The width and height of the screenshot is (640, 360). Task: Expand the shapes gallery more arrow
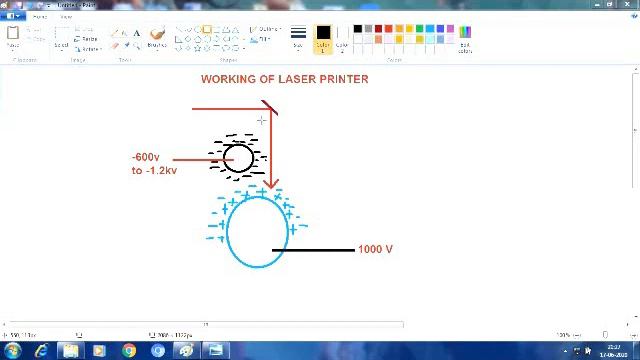click(244, 49)
